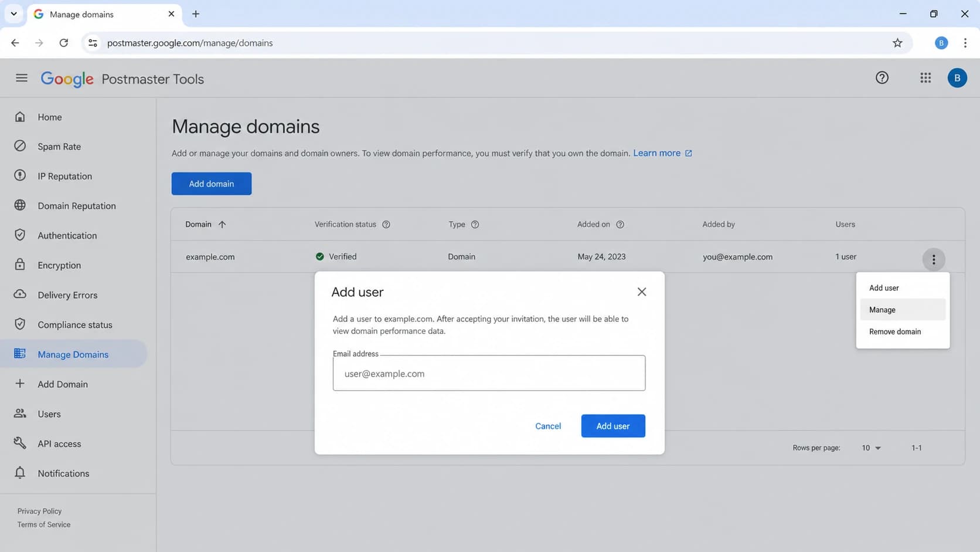This screenshot has width=980, height=552.
Task: Click the browser address bar URL
Action: [x=190, y=43]
